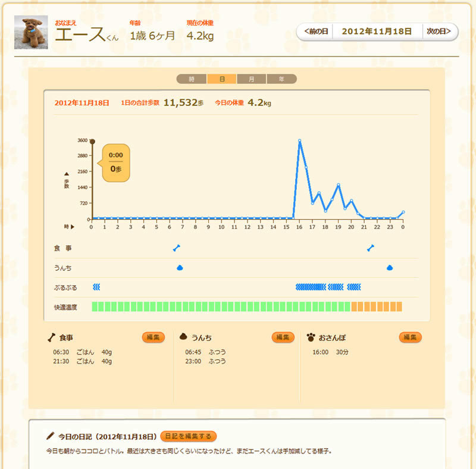Go to previous day with <前の日
This screenshot has width=476, height=469.
(315, 32)
